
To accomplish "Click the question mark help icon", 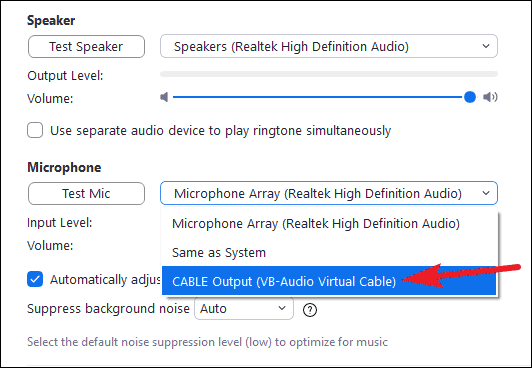I will point(310,310).
